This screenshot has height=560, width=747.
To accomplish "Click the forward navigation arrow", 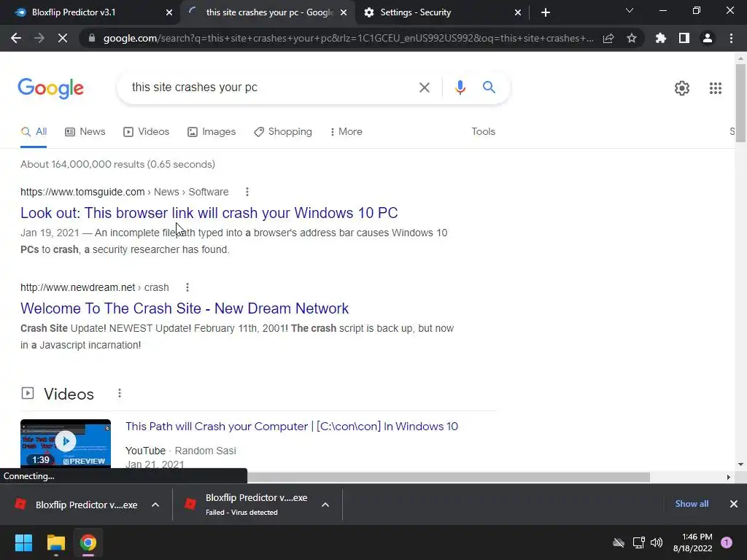I will coord(39,38).
